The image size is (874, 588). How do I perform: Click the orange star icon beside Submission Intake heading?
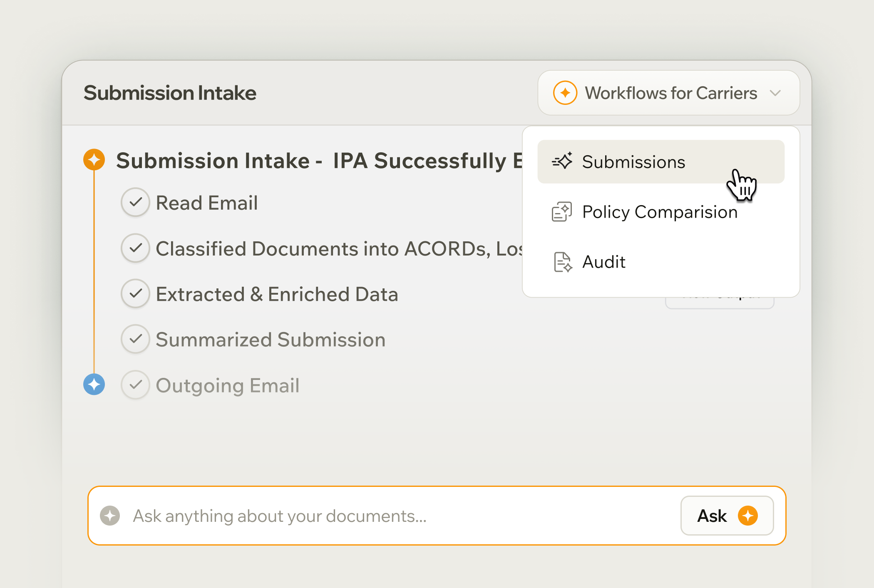click(x=94, y=160)
